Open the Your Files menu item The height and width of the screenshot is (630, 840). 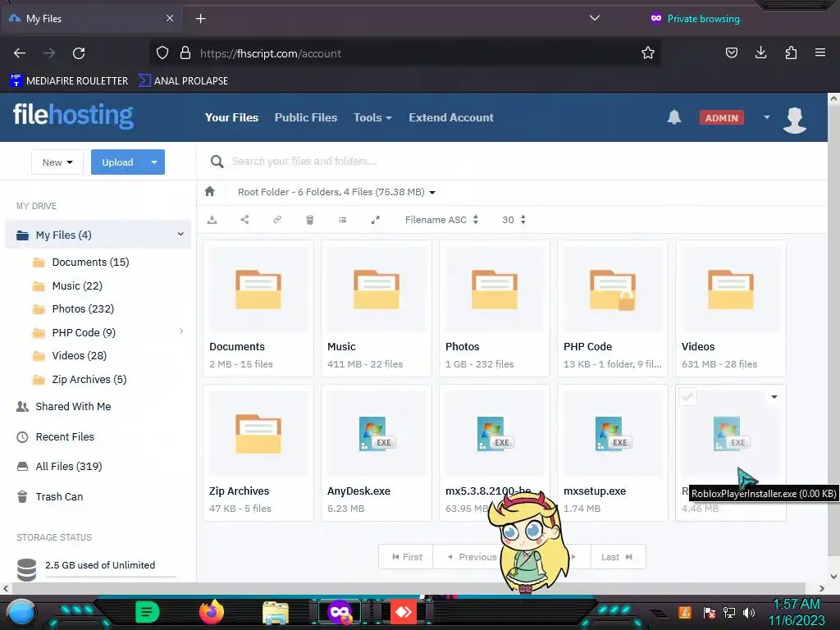pyautogui.click(x=231, y=117)
